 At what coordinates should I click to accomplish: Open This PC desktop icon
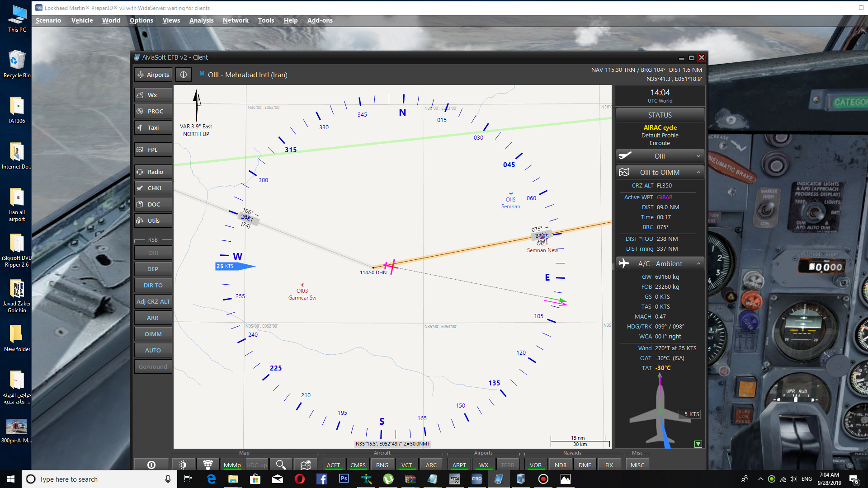coord(17,19)
